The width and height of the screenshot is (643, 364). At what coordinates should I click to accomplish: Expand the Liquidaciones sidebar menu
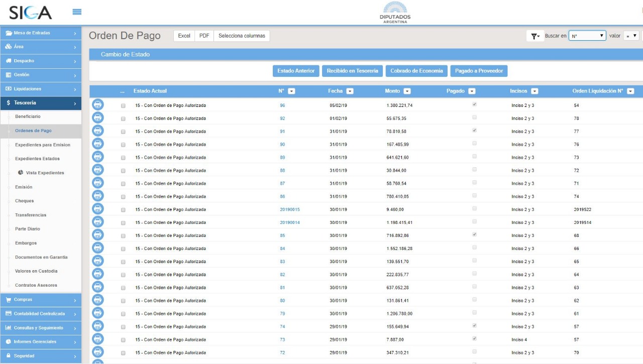tap(41, 89)
